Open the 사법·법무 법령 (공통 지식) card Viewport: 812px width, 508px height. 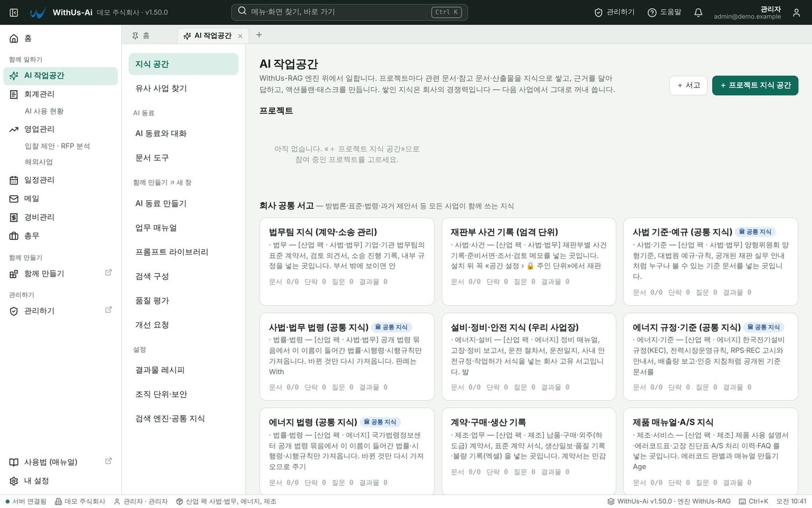point(347,356)
